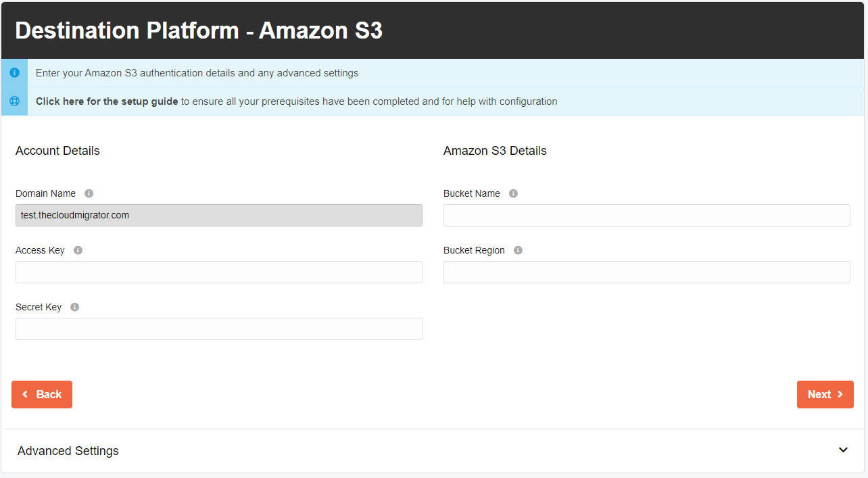This screenshot has height=478, width=868.
Task: Click the authentication details instruction text
Action: pyautogui.click(x=197, y=73)
